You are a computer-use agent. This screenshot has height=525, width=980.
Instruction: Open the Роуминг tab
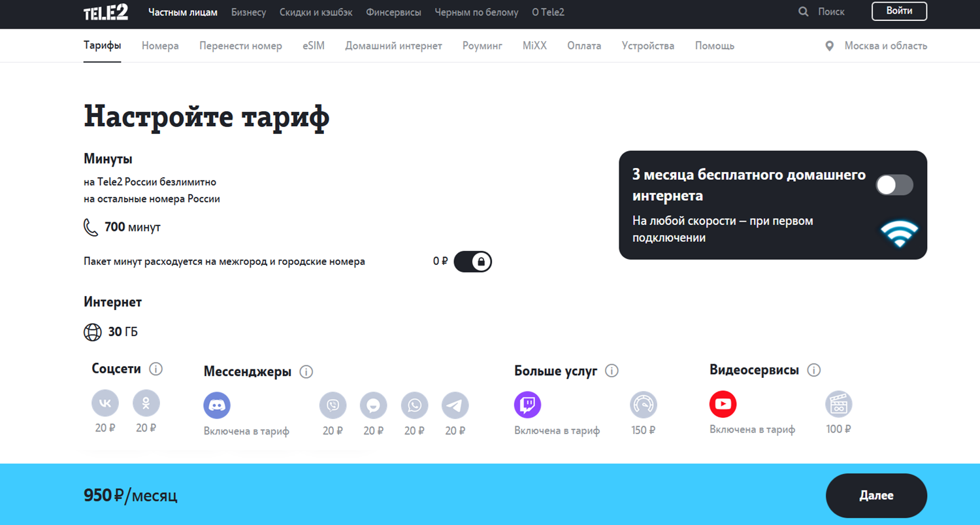pos(482,46)
